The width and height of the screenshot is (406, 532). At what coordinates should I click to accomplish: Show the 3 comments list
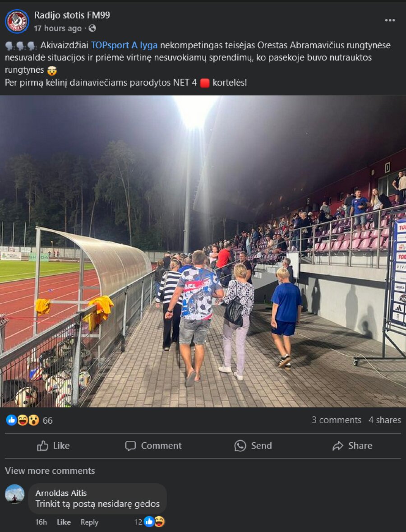[x=337, y=420]
